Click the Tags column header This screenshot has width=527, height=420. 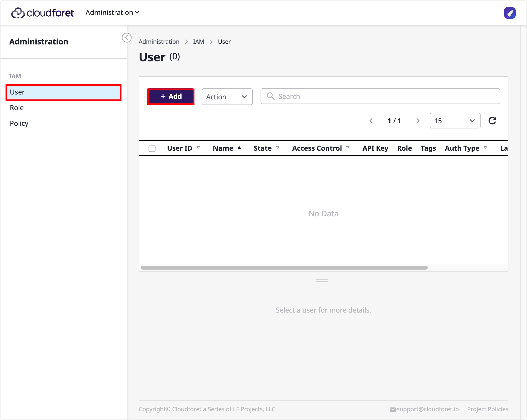[428, 148]
